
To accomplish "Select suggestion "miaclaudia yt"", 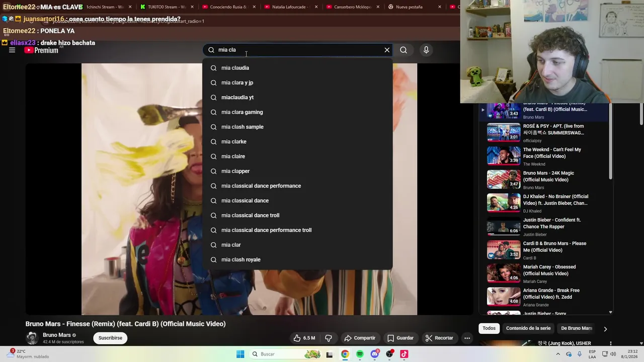I will click(x=297, y=97).
